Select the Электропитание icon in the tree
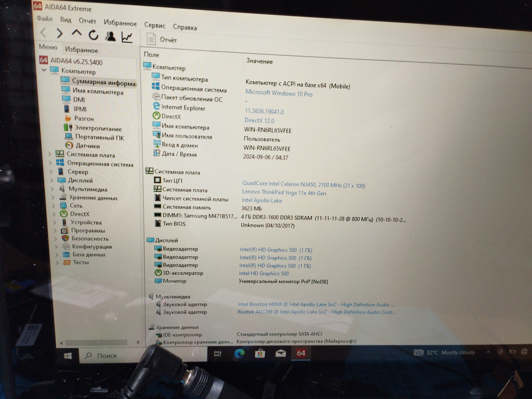This screenshot has width=532, height=399. 68,127
